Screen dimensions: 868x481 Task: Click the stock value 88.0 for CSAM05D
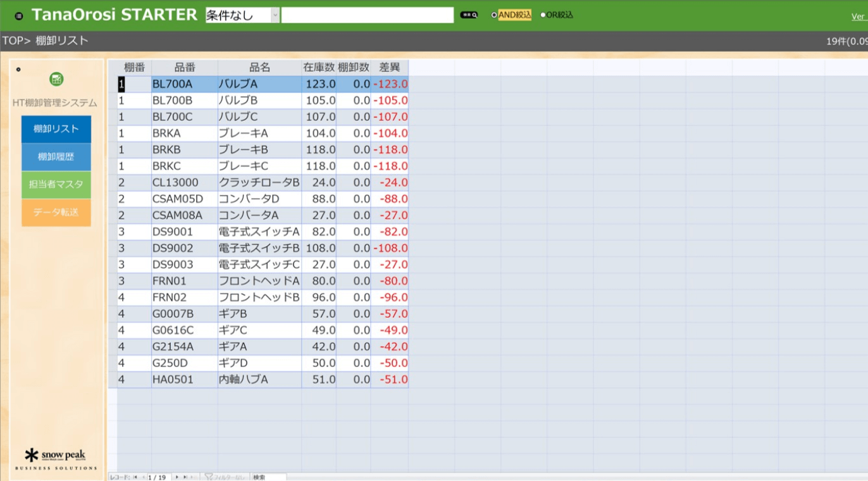click(319, 199)
